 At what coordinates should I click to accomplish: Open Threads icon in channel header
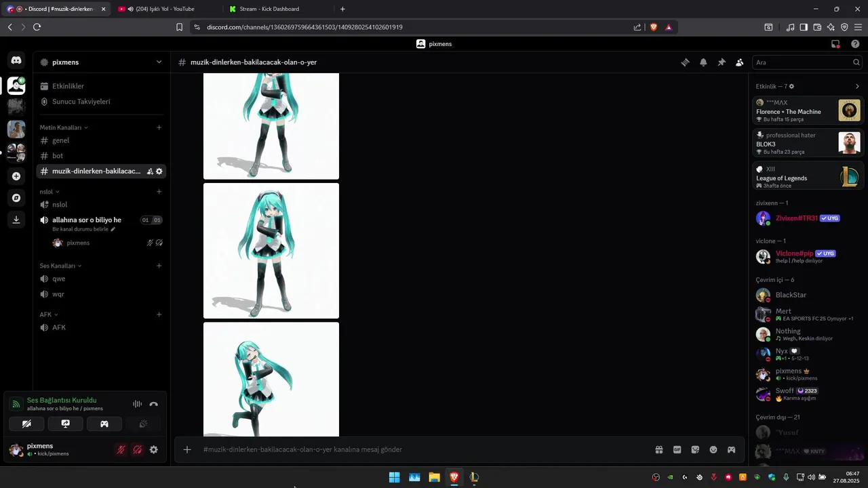[685, 62]
